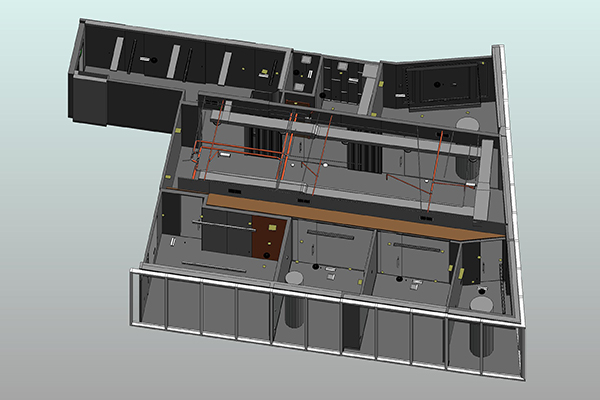This screenshot has width=600, height=400.
Task: Click the round column top in upper-right room
Action: pyautogui.click(x=468, y=124)
